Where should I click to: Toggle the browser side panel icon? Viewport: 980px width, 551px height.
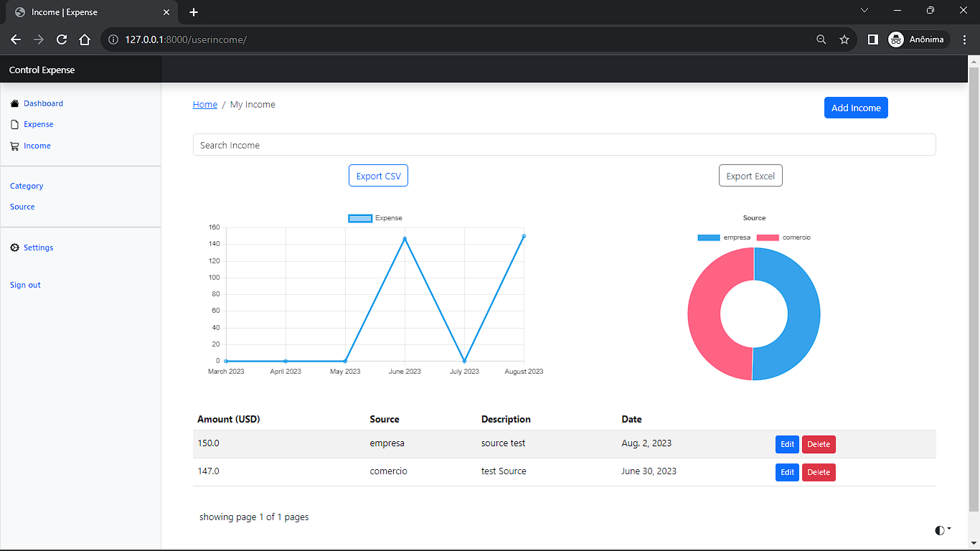point(872,39)
